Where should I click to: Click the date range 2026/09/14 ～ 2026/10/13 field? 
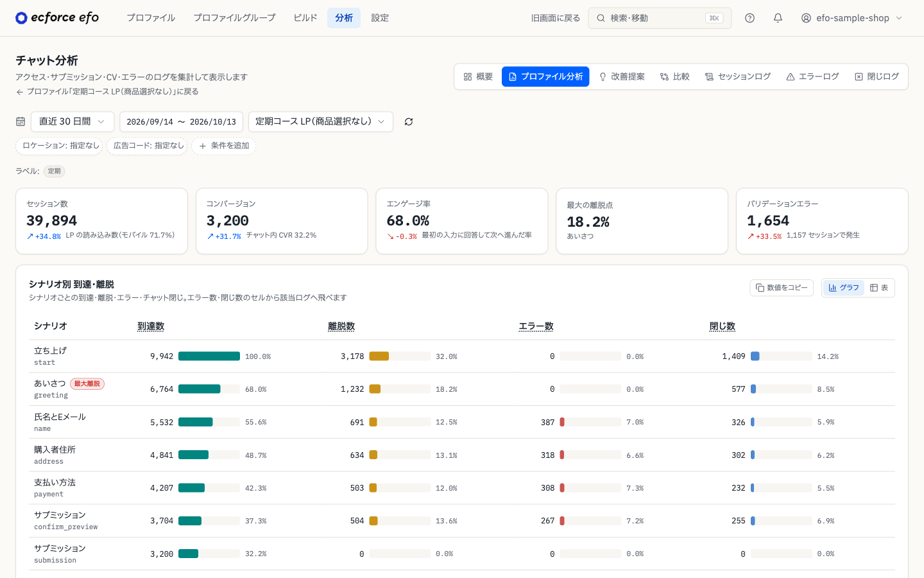click(x=181, y=121)
